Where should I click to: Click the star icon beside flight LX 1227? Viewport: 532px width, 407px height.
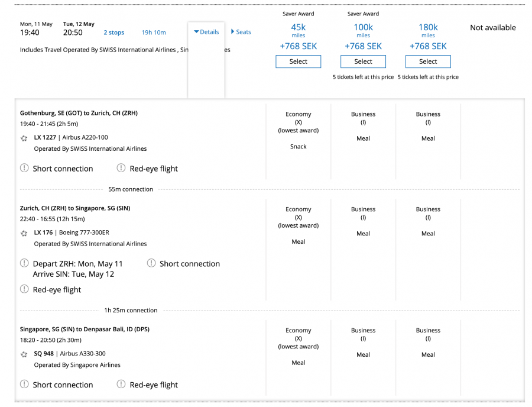(24, 137)
